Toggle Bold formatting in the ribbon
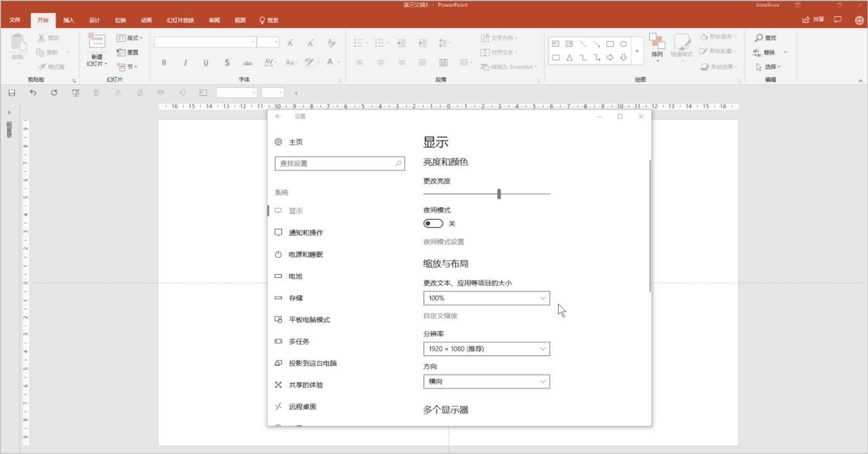Screen dimensions: 868x454 (x=164, y=63)
